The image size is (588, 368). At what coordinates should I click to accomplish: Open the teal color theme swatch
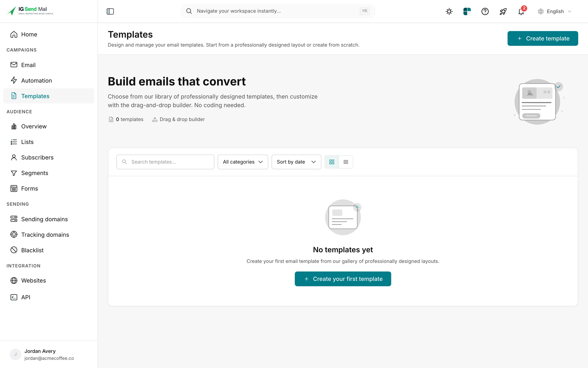point(467,11)
